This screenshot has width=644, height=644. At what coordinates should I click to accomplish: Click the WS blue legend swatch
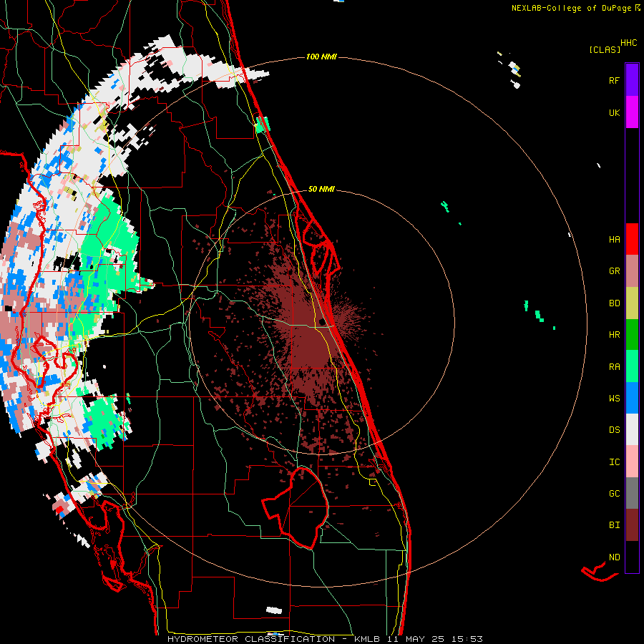click(632, 398)
